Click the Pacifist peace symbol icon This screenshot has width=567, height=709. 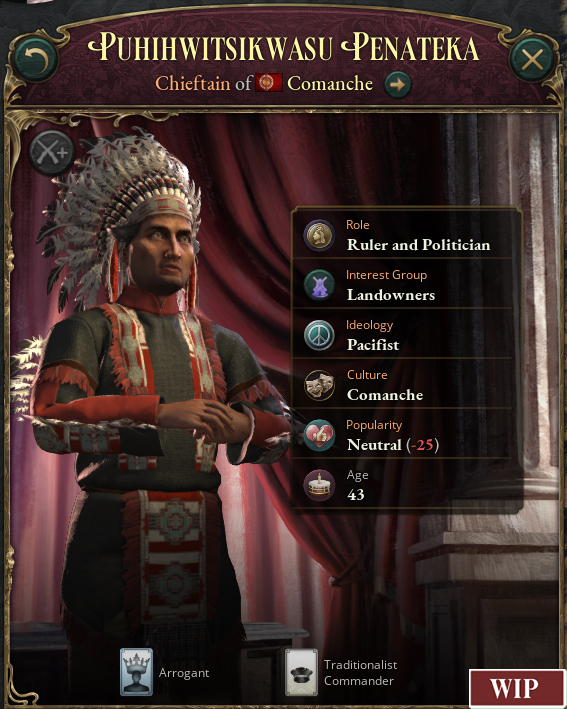click(x=319, y=336)
